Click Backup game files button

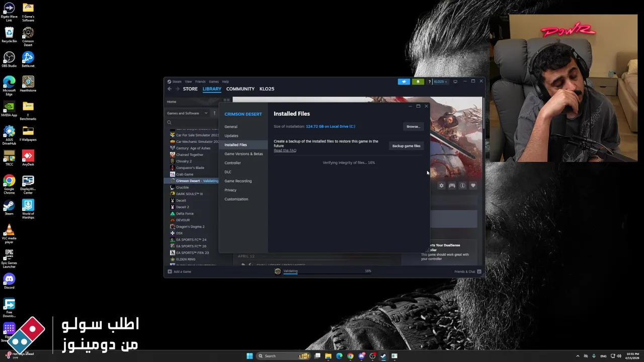point(406,146)
